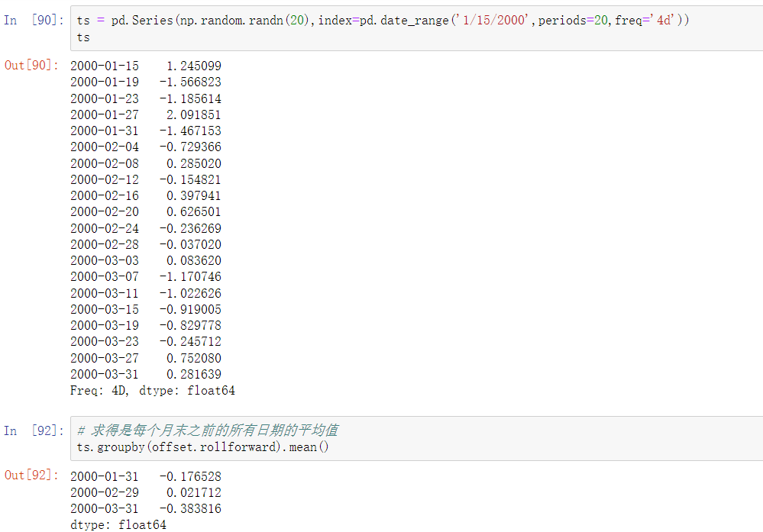This screenshot has height=532, width=763.
Task: Click output row 2000-02-16 value 0.397941
Action: click(x=146, y=195)
